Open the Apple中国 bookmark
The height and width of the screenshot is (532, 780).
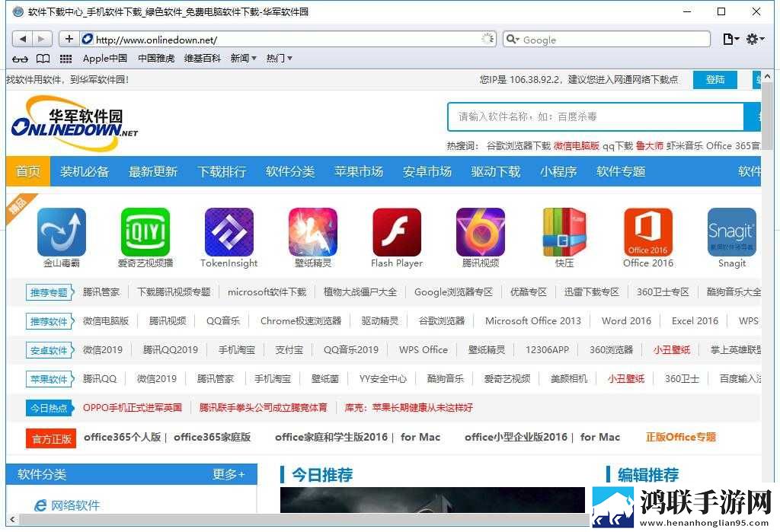tap(105, 59)
